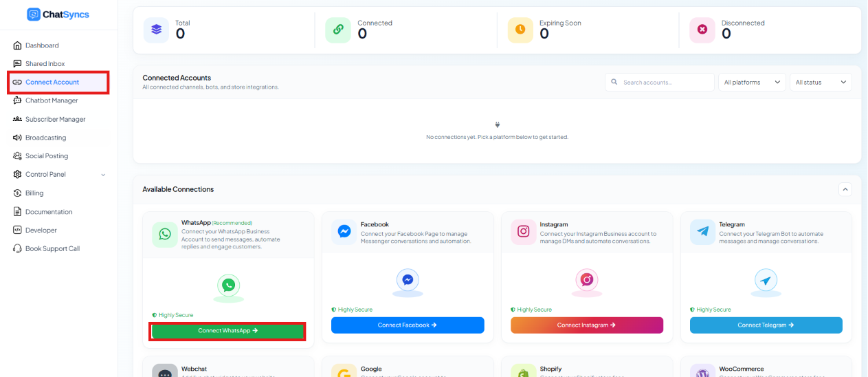Click the Telegram card title text

point(732,224)
